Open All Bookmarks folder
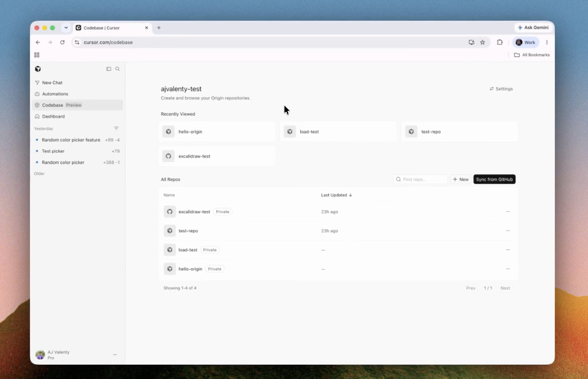The width and height of the screenshot is (588, 379). click(532, 55)
